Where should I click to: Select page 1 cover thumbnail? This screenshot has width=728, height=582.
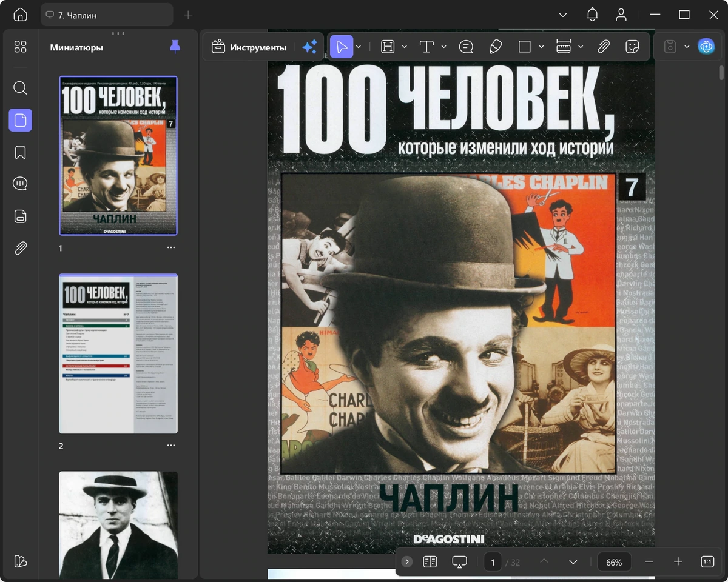[118, 155]
